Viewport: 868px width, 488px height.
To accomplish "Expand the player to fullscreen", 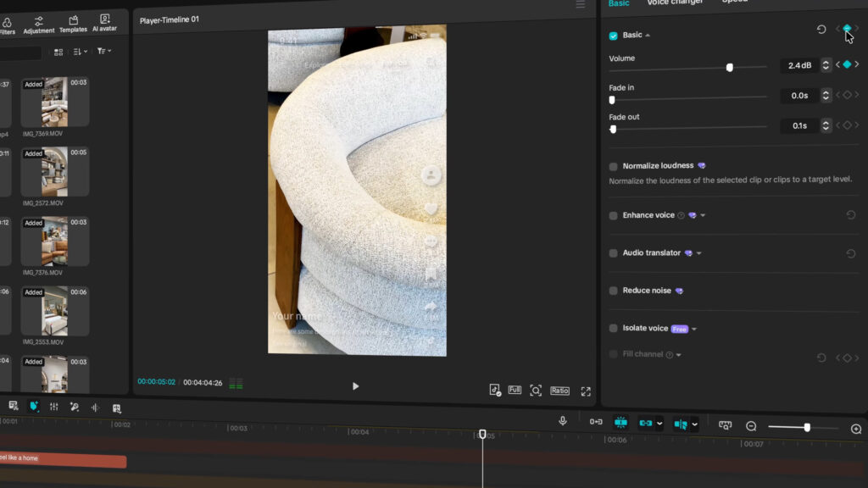I will click(586, 391).
